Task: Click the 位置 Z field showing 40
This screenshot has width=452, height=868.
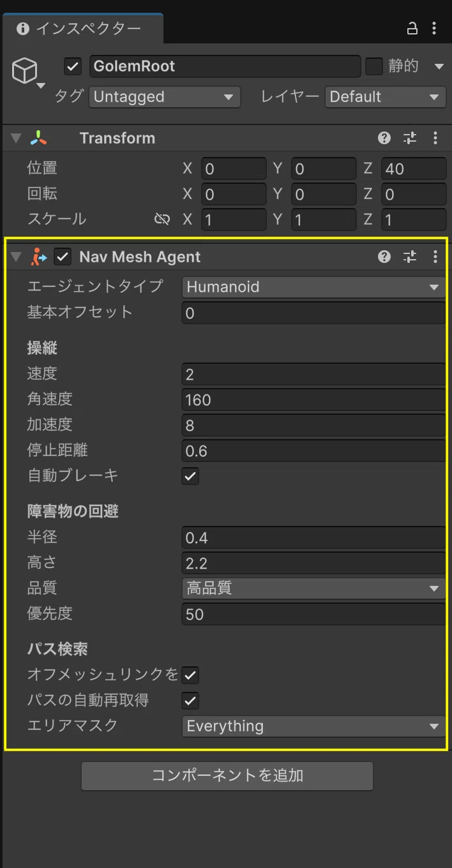Action: pyautogui.click(x=414, y=168)
